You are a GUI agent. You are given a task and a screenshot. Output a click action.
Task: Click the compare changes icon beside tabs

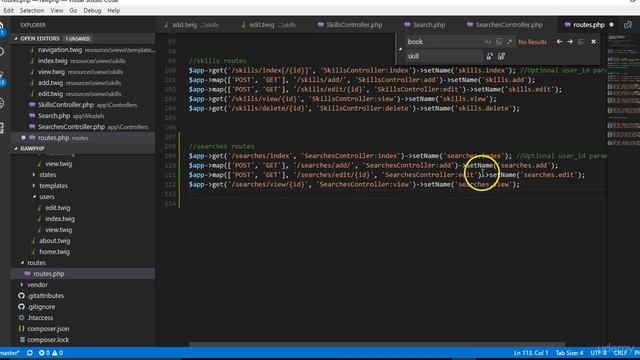point(628,25)
